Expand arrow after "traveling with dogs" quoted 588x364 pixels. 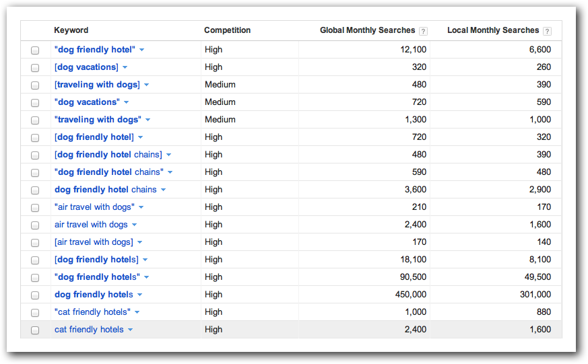(148, 120)
